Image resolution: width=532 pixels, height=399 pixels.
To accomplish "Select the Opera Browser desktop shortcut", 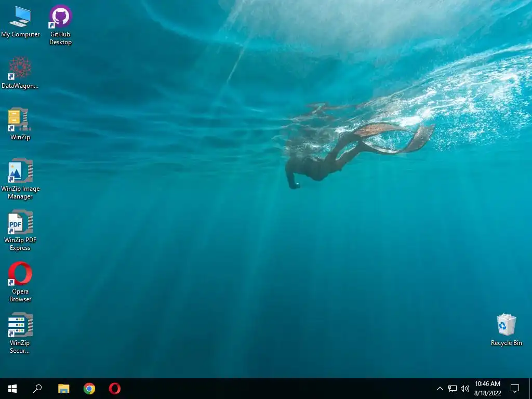I will coord(20,282).
